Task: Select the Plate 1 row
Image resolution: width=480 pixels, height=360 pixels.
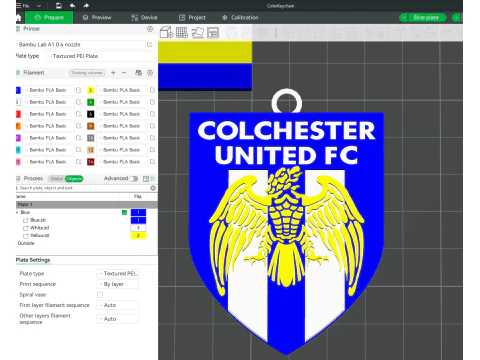Action: pyautogui.click(x=87, y=205)
